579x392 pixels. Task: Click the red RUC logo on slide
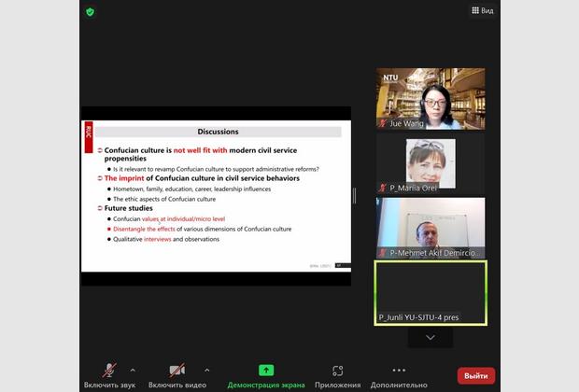[89, 136]
